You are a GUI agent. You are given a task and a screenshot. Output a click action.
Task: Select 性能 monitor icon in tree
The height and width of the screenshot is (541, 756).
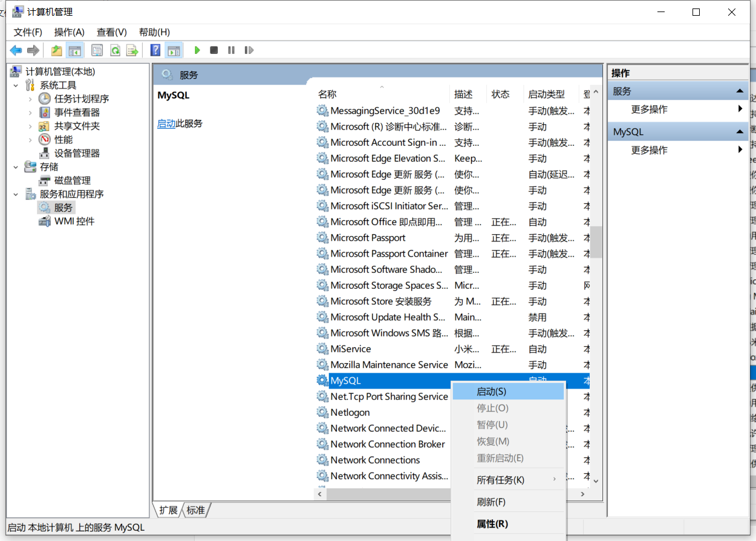(45, 140)
